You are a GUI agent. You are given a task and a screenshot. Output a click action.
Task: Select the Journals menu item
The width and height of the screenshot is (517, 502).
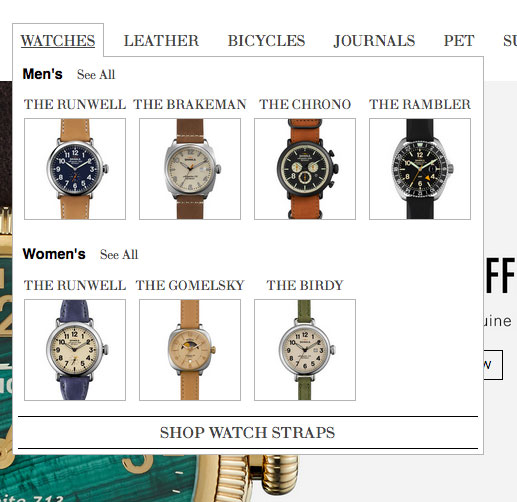pyautogui.click(x=374, y=41)
